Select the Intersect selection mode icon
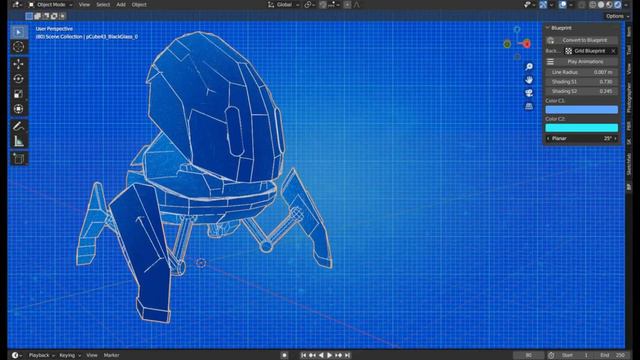Image resolution: width=640 pixels, height=360 pixels. coord(62,16)
